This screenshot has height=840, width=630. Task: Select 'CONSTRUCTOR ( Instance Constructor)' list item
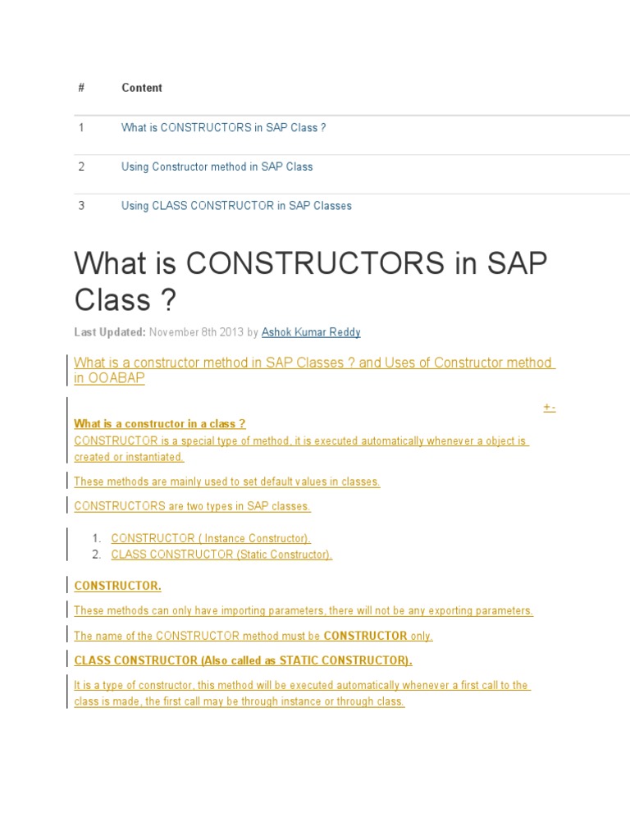[211, 538]
